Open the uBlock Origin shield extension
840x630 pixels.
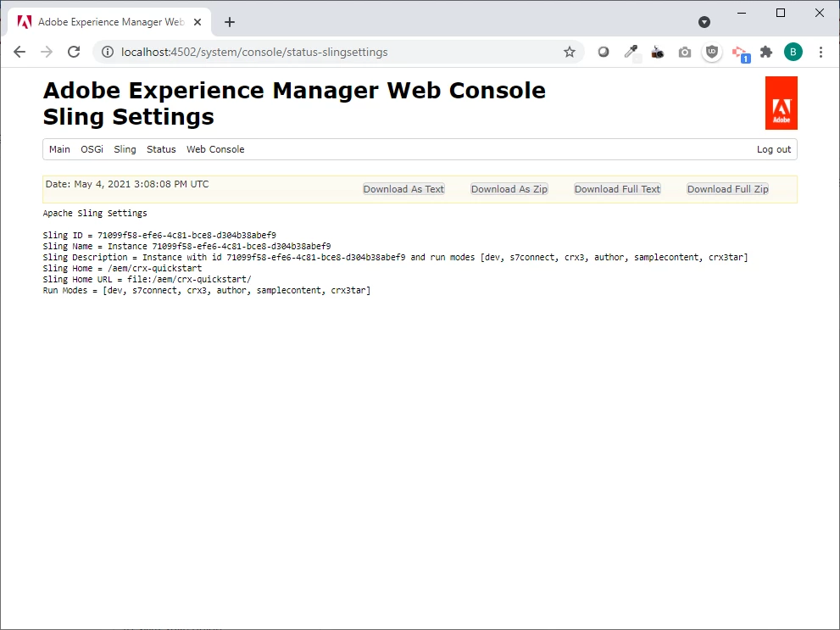pyautogui.click(x=712, y=52)
